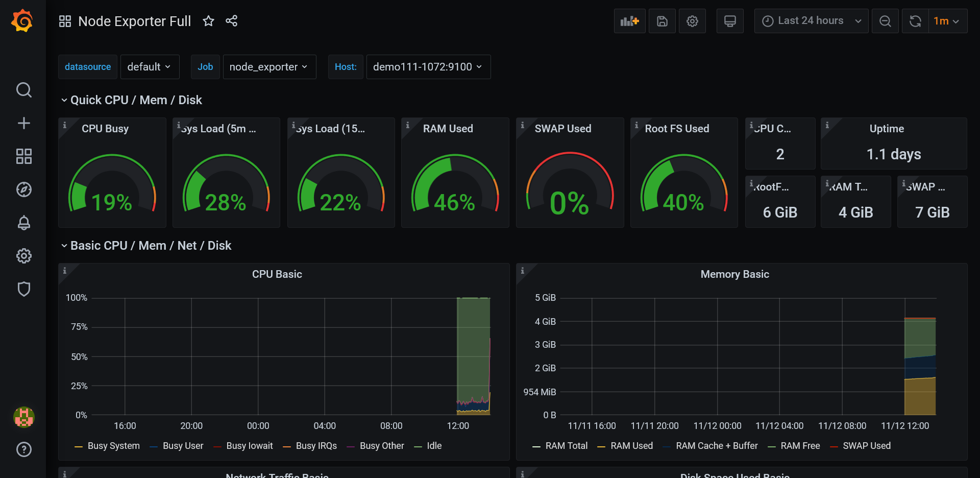
Task: Open the Alerting bell icon
Action: (23, 223)
